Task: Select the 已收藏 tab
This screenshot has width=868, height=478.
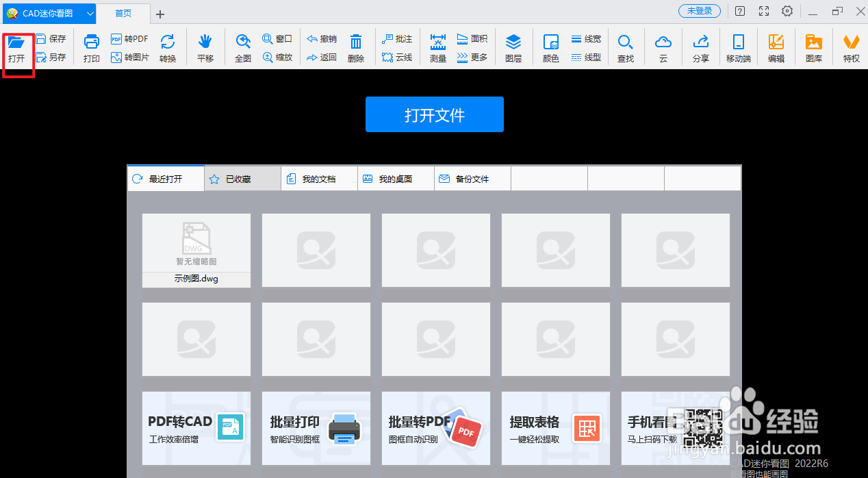Action: 242,179
